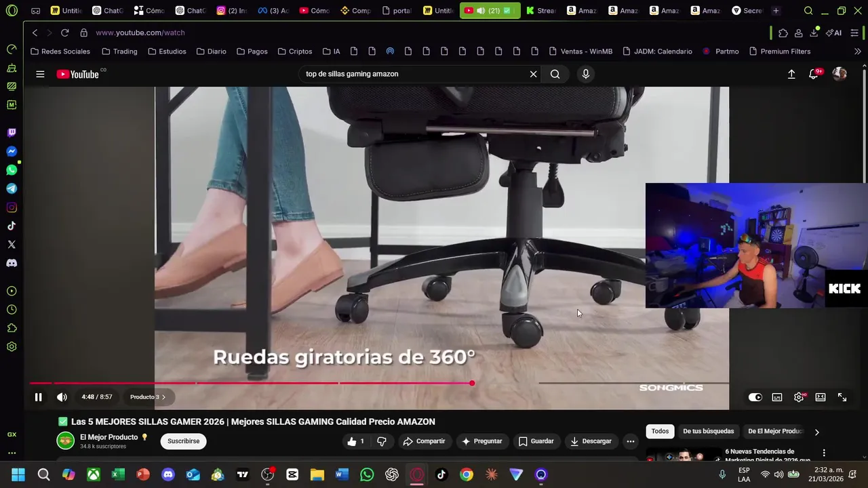Open Messenger in the Opera sidebar
This screenshot has width=868, height=488.
click(12, 152)
